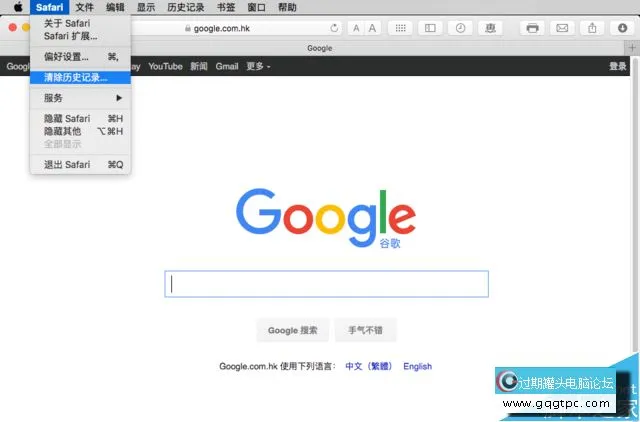The width and height of the screenshot is (640, 422).
Task: Open the Safari menu bar item
Action: pyautogui.click(x=49, y=7)
